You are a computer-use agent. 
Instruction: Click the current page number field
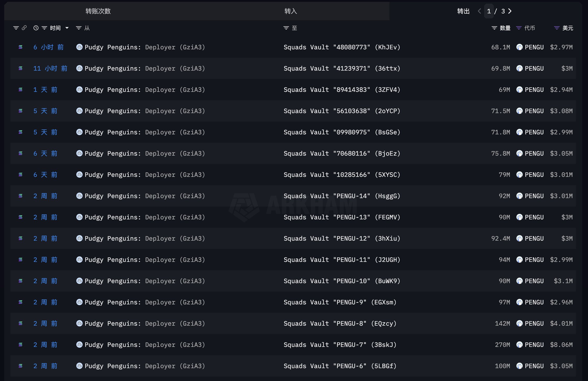(x=489, y=11)
